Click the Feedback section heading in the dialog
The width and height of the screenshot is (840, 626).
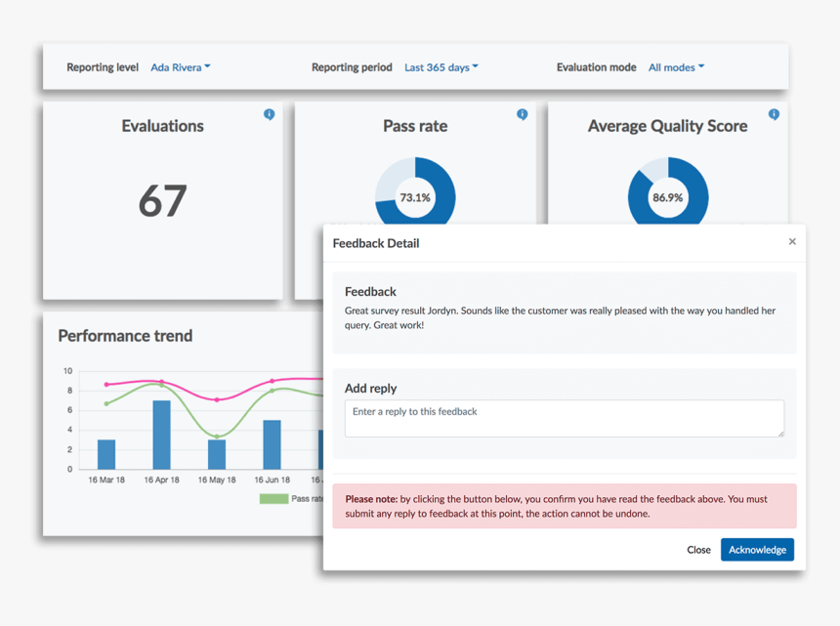tap(370, 292)
